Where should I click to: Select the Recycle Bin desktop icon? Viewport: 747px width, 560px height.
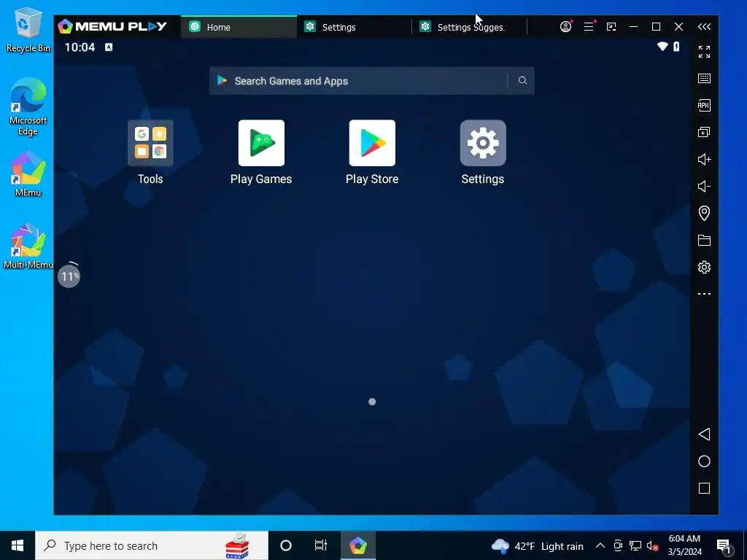28,30
